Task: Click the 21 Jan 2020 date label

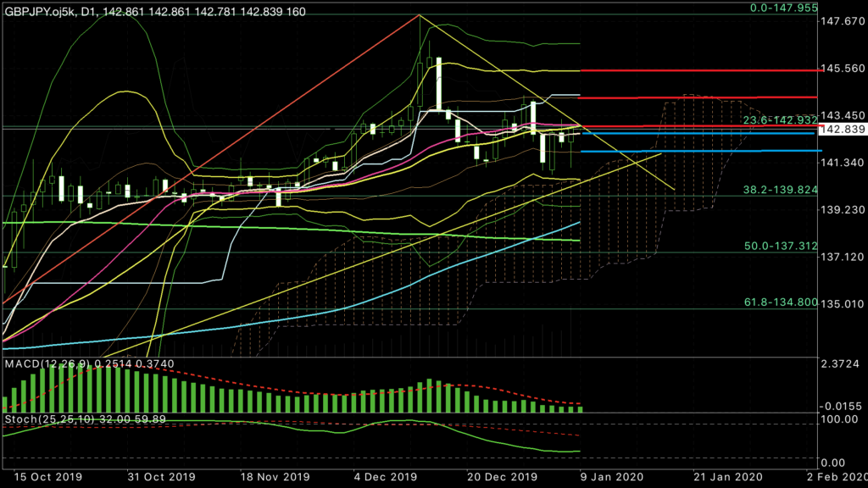Action: coord(728,477)
